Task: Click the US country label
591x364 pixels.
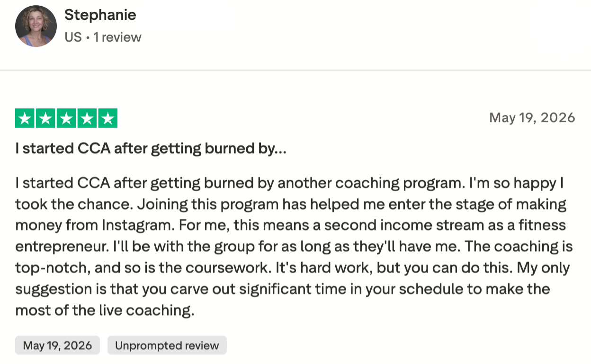Action: point(73,37)
